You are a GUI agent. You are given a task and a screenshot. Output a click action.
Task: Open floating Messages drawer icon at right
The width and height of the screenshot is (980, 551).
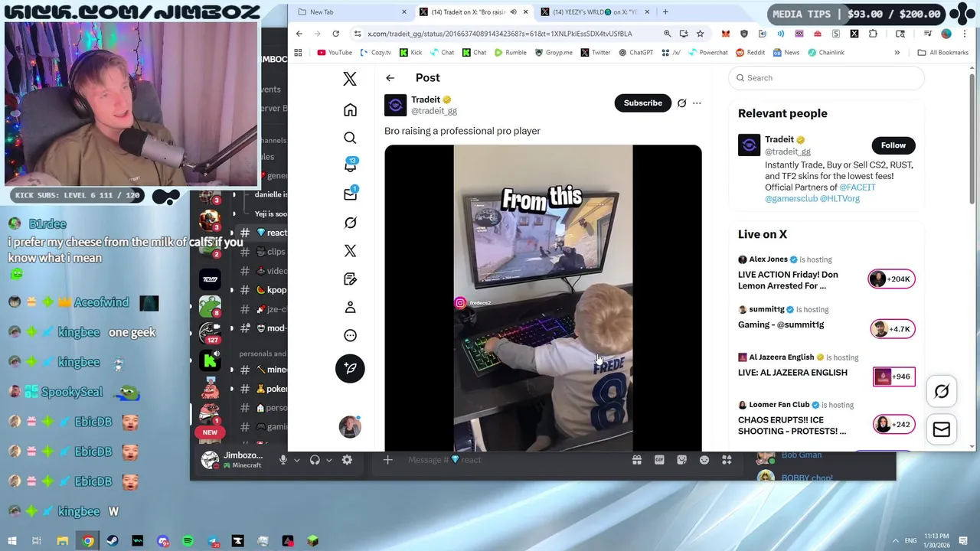pos(941,430)
